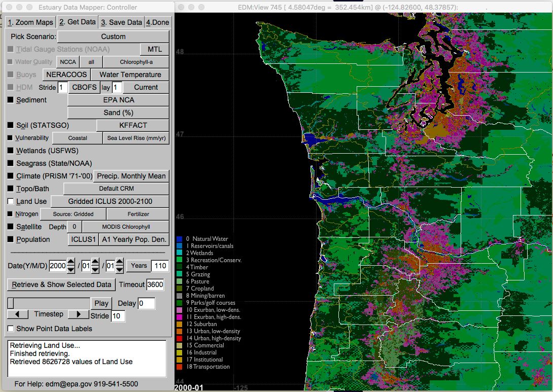
Task: Click the Years button
Action: tap(139, 265)
